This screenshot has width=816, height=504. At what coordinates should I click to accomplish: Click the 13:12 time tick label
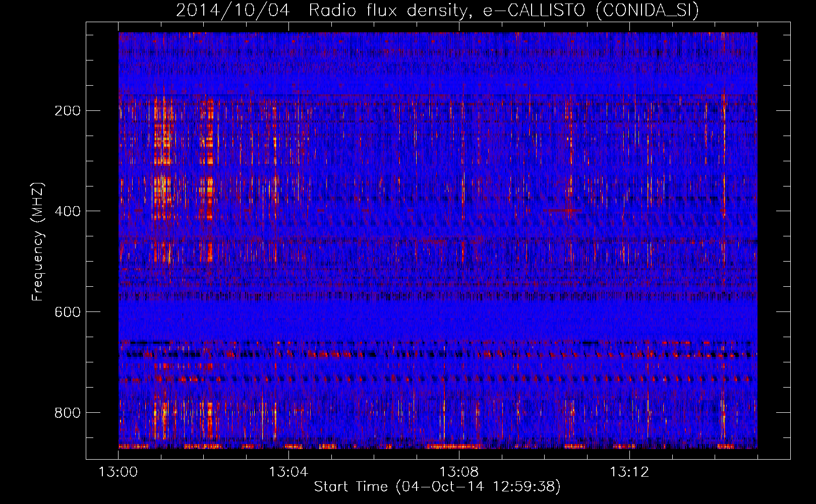tap(629, 472)
